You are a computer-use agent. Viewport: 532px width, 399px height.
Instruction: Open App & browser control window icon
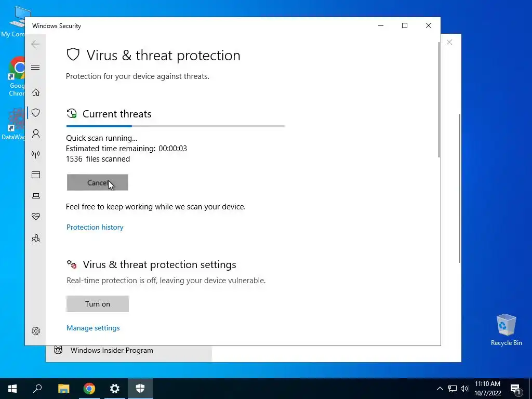(36, 175)
